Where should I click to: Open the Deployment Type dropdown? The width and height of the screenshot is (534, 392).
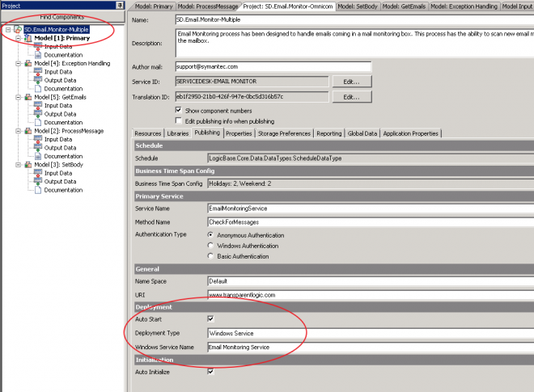[371, 334]
